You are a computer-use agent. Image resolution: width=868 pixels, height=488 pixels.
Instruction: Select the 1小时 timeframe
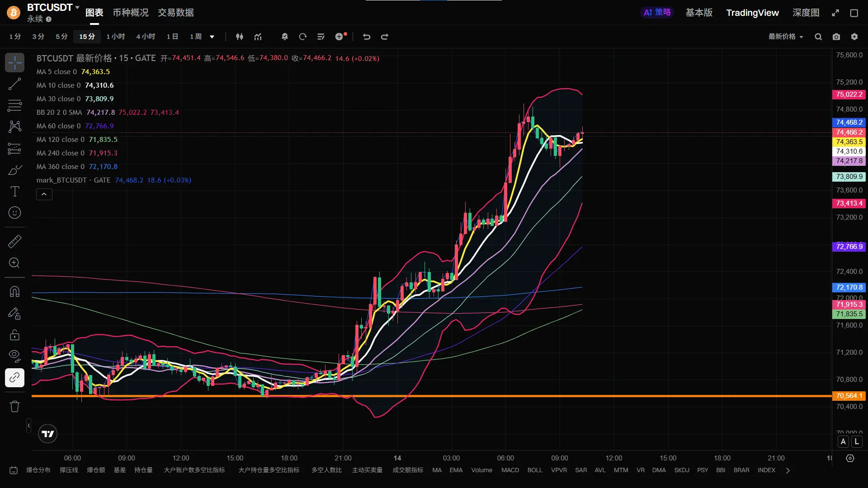click(x=116, y=37)
